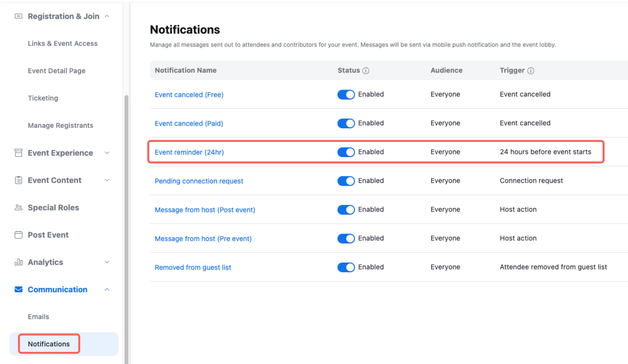Viewport: 628px width, 364px height.
Task: Open the Emails sidebar item
Action: point(38,317)
